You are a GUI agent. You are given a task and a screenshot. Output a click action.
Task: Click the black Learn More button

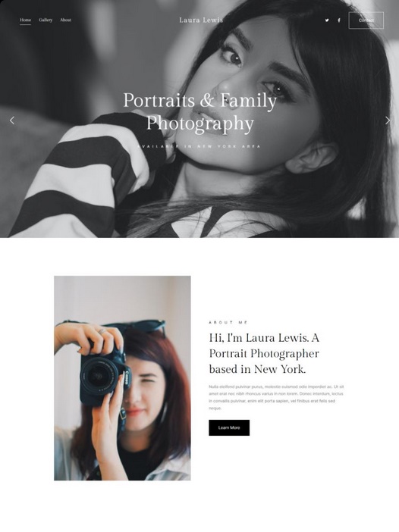point(229,428)
